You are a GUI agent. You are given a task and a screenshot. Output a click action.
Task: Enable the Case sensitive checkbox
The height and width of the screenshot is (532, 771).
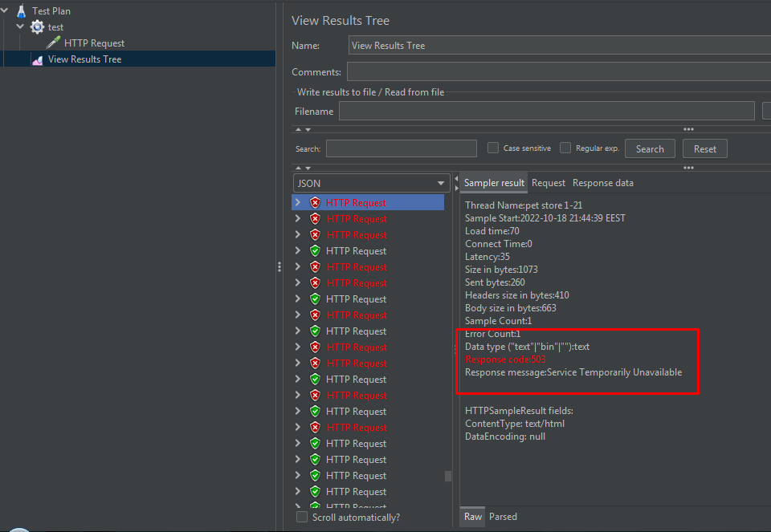click(492, 148)
